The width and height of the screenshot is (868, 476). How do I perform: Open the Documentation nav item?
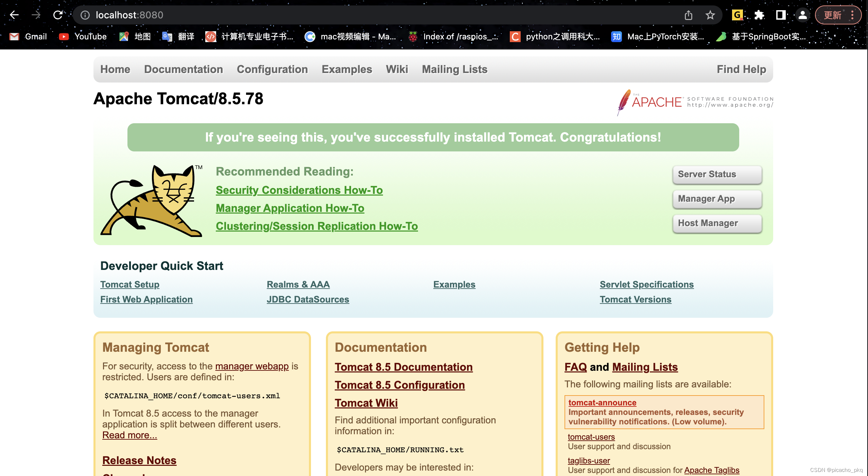coord(184,69)
